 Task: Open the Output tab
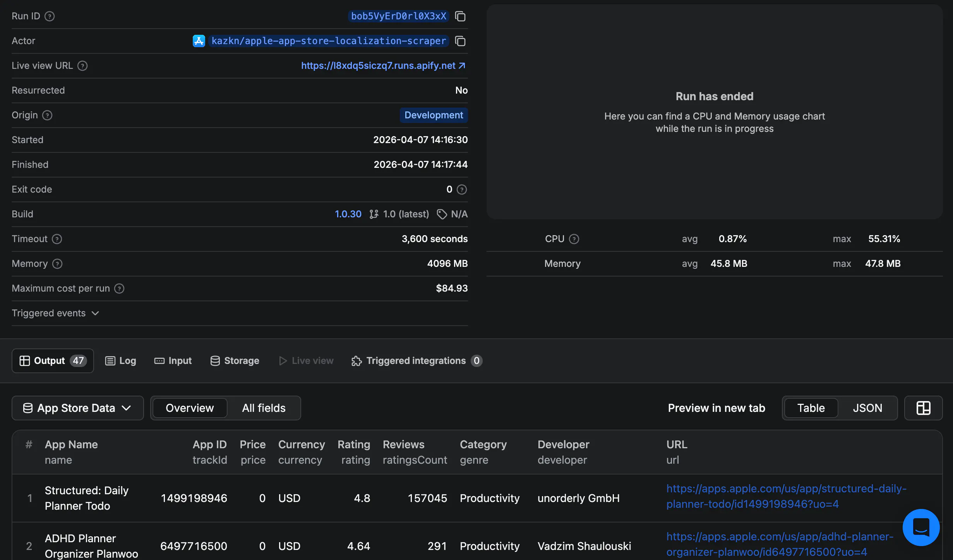tap(53, 361)
